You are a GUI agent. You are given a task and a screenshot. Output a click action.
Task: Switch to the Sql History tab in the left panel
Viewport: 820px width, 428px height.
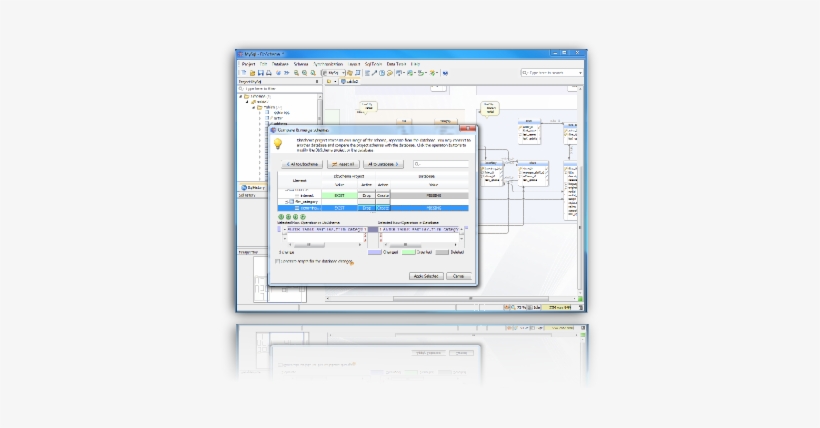253,187
